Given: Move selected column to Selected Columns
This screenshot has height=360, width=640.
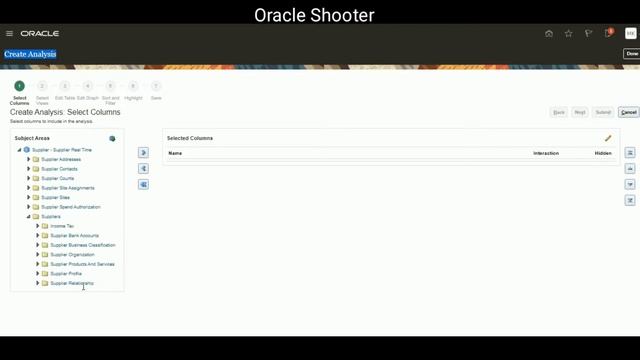Looking at the screenshot, I should click(143, 153).
